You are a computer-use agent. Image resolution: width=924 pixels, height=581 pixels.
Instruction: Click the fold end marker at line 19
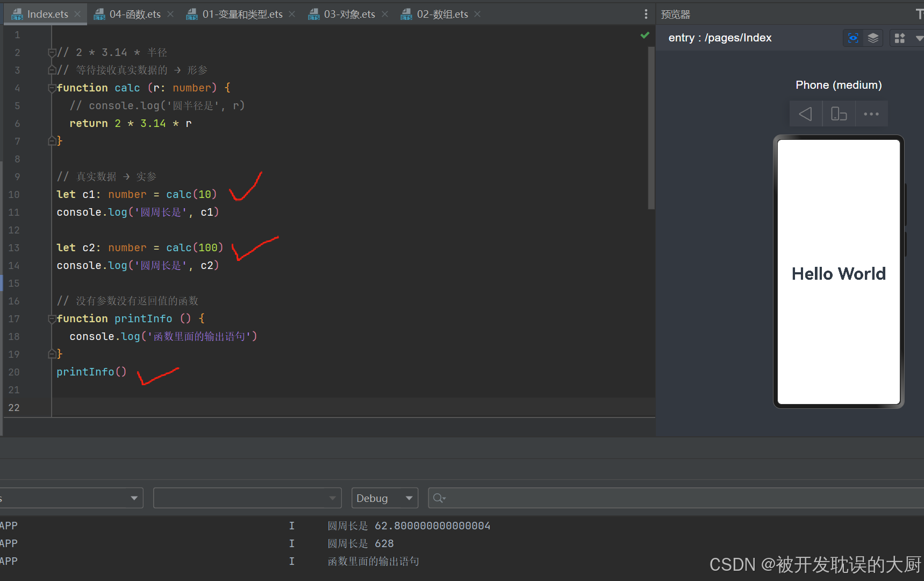coord(52,354)
